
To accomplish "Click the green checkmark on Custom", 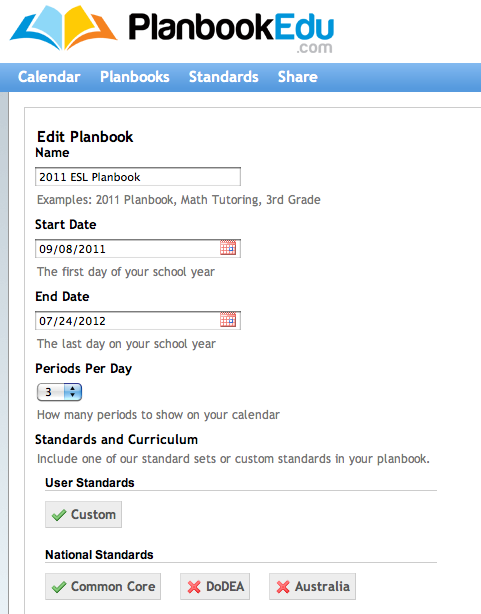I will pos(59,515).
